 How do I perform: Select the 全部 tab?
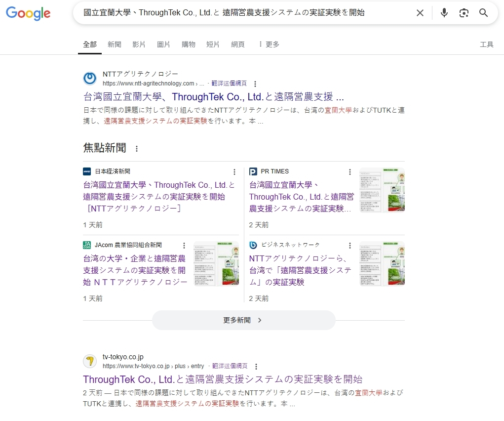[x=90, y=44]
